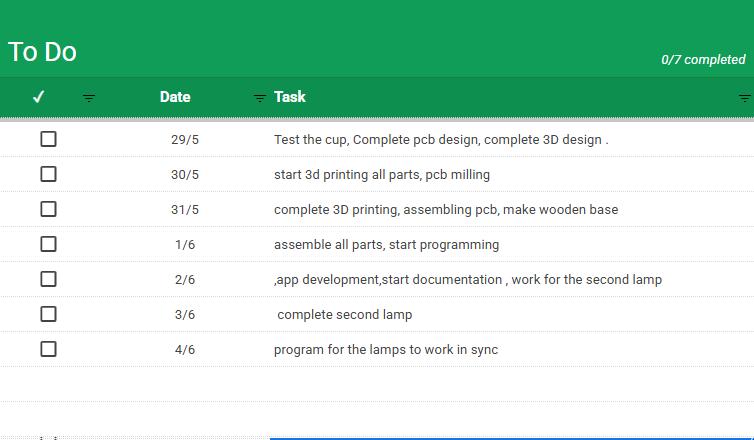The image size is (754, 440).
Task: Select the Date column header
Action: [x=175, y=97]
